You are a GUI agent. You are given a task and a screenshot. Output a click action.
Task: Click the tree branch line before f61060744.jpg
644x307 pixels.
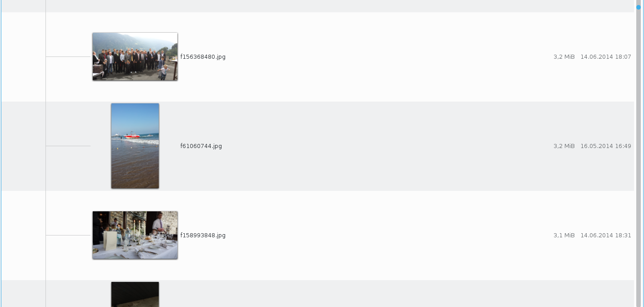click(68, 146)
